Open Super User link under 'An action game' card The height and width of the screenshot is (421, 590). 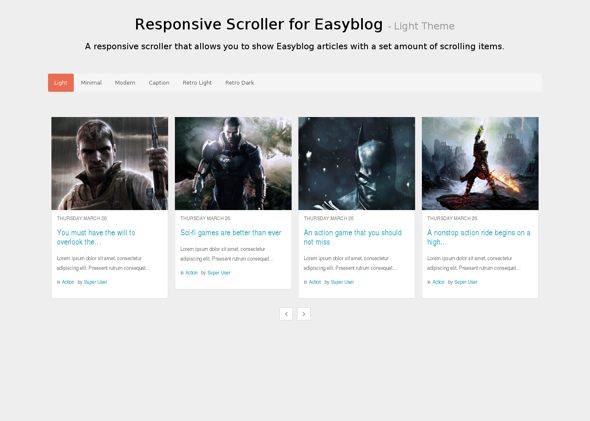[342, 282]
